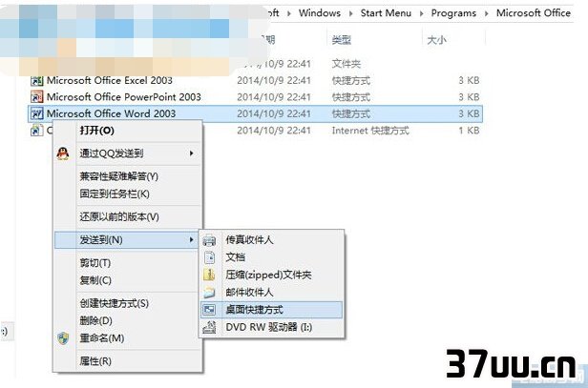Click the DVD RW drive icon
Viewport: 588px width, 388px height.
(x=209, y=327)
